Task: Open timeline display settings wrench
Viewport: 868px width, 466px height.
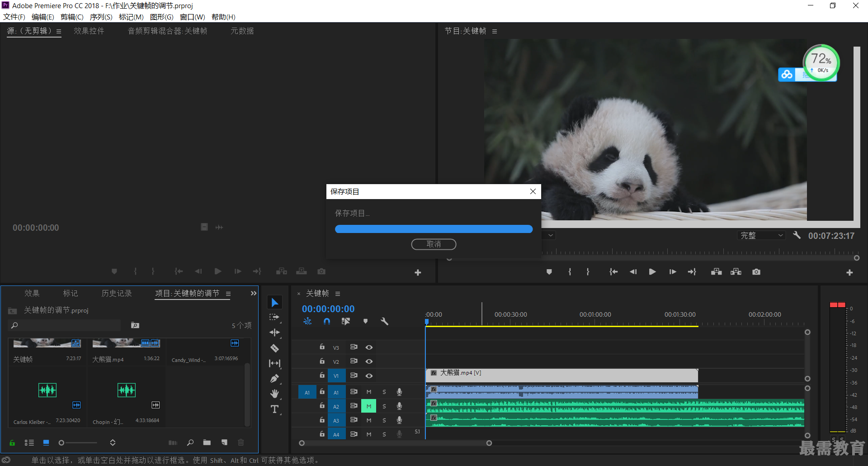Action: [x=385, y=321]
